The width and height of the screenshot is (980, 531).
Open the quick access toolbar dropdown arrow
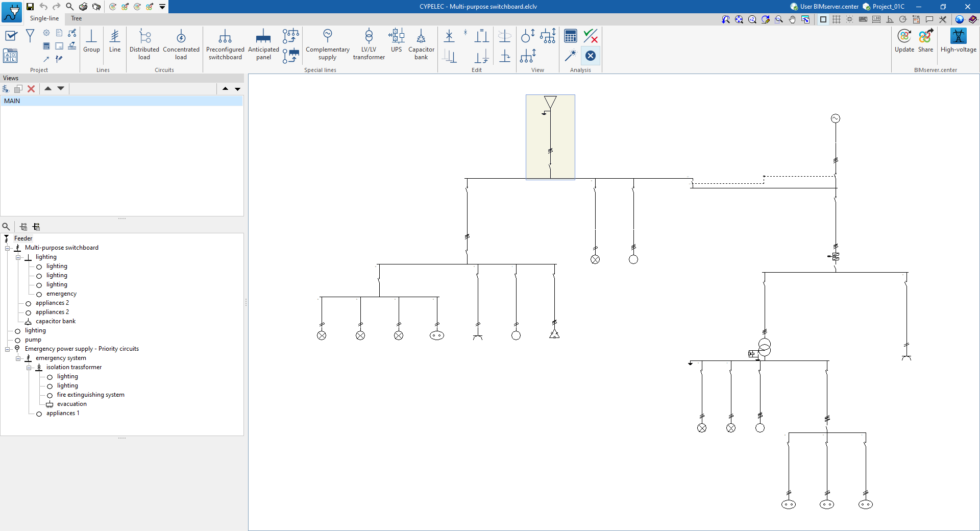coord(162,7)
